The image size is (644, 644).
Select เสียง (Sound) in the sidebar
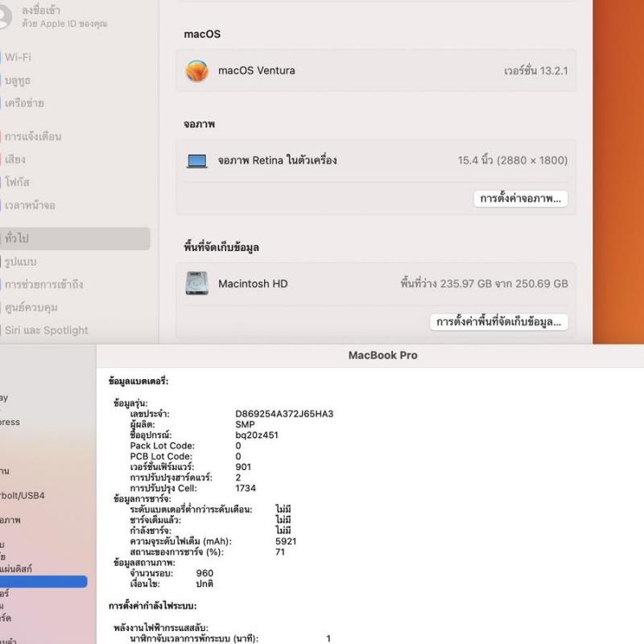(x=15, y=159)
